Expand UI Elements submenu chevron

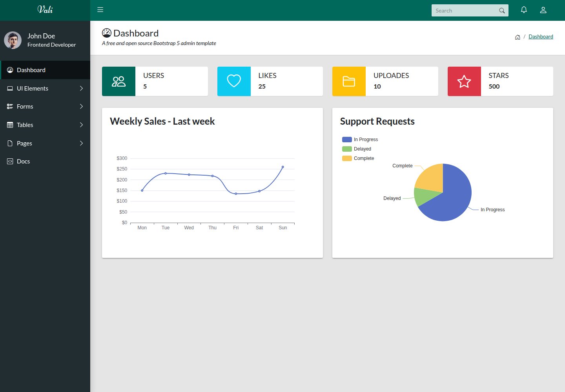pyautogui.click(x=81, y=88)
